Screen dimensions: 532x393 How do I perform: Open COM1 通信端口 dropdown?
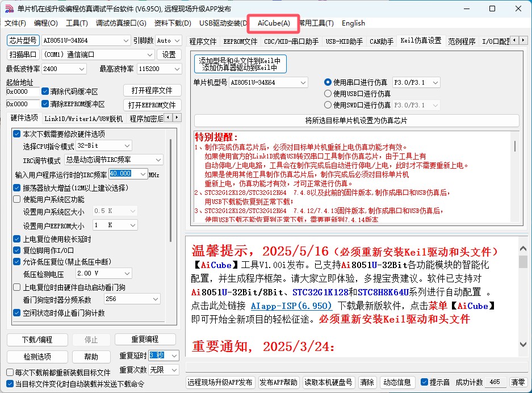click(98, 55)
